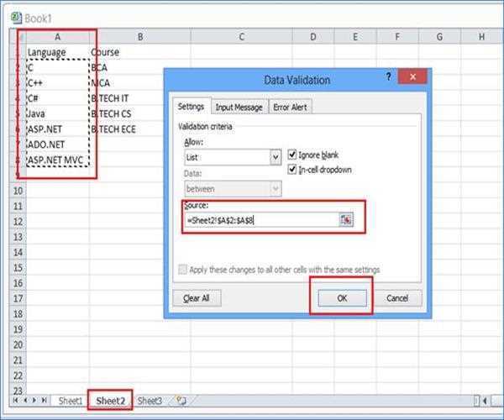Click the insert new worksheet icon

(x=180, y=401)
